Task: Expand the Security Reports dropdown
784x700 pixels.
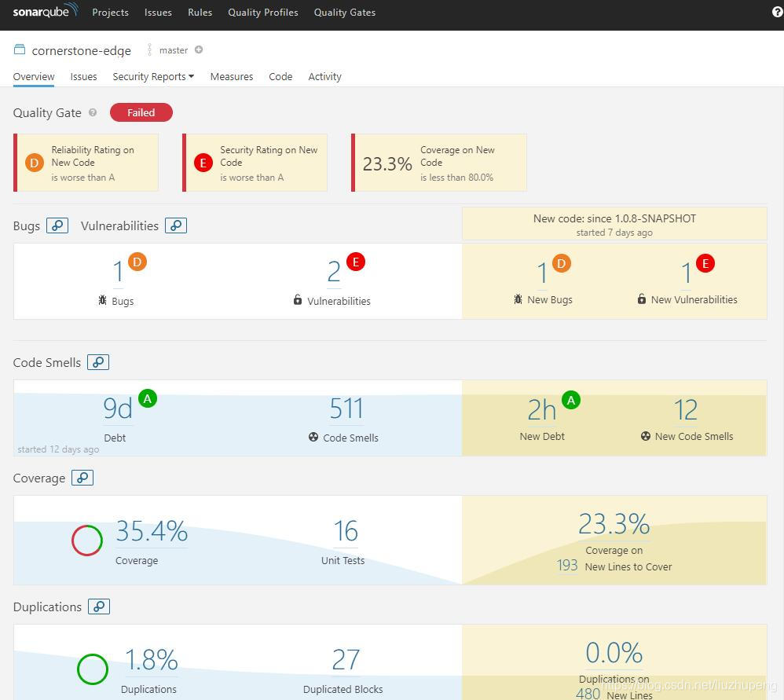Action: pos(153,76)
